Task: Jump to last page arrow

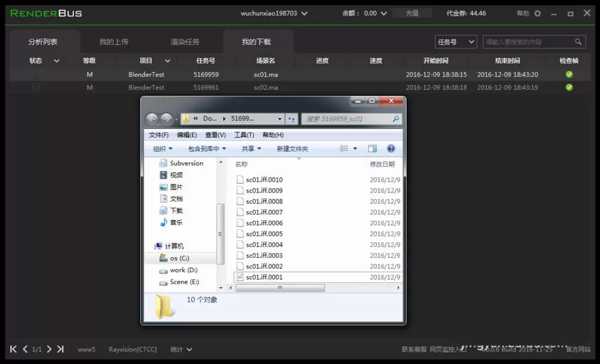Action: (x=61, y=348)
